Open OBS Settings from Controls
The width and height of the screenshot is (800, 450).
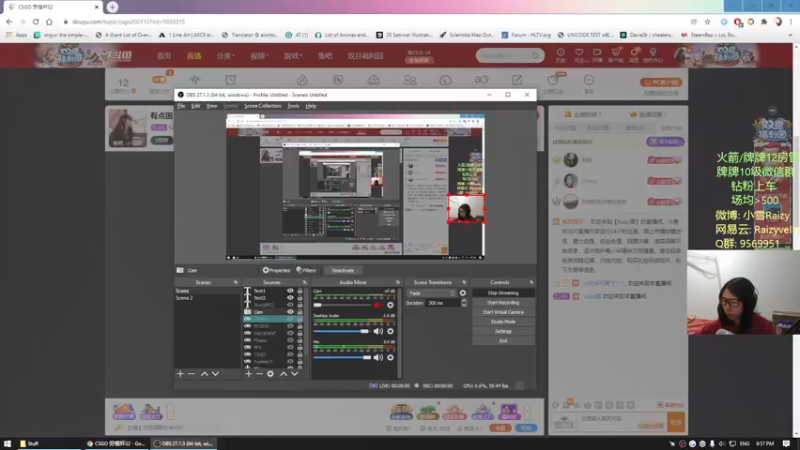[x=503, y=332]
